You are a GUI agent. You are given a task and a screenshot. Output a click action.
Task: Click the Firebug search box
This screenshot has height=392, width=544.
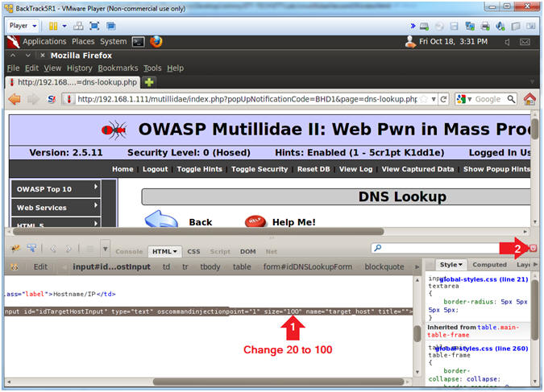tap(438, 248)
